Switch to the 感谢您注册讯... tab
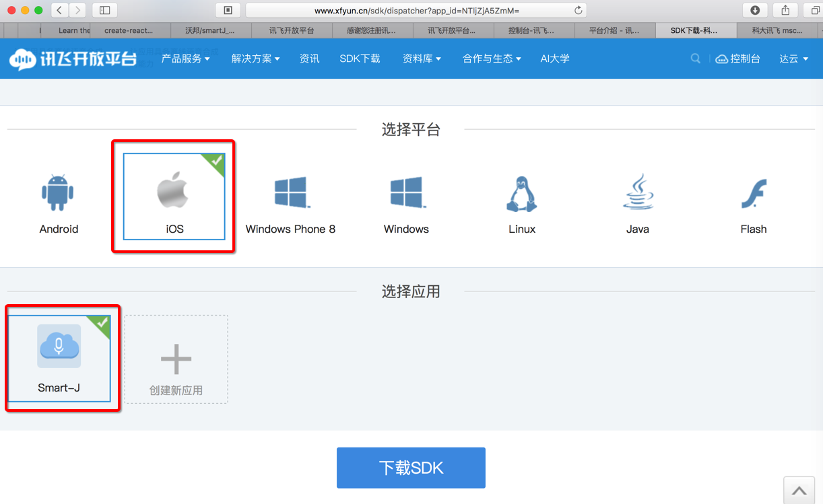This screenshot has width=823, height=504. 372,30
